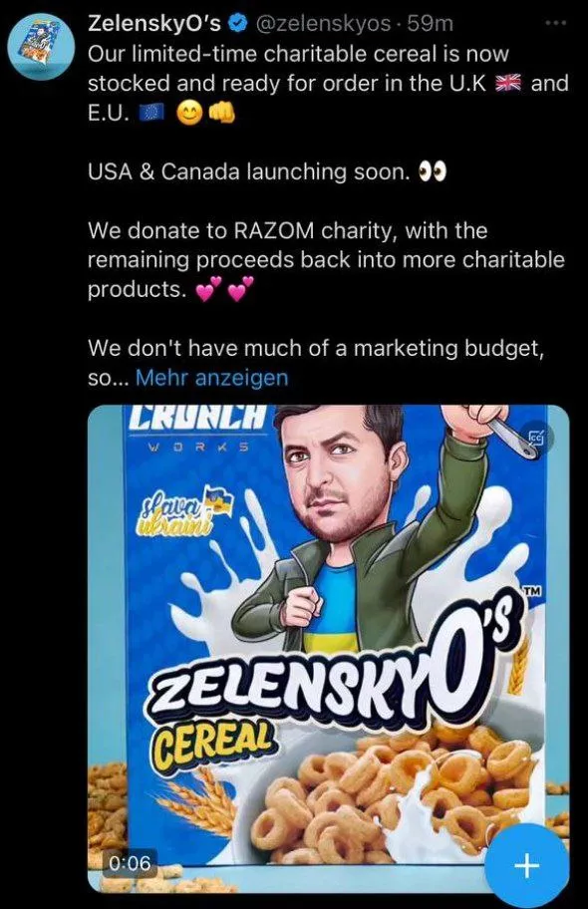Click the 59m tweet timestamp
The width and height of the screenshot is (588, 909).
click(x=431, y=24)
